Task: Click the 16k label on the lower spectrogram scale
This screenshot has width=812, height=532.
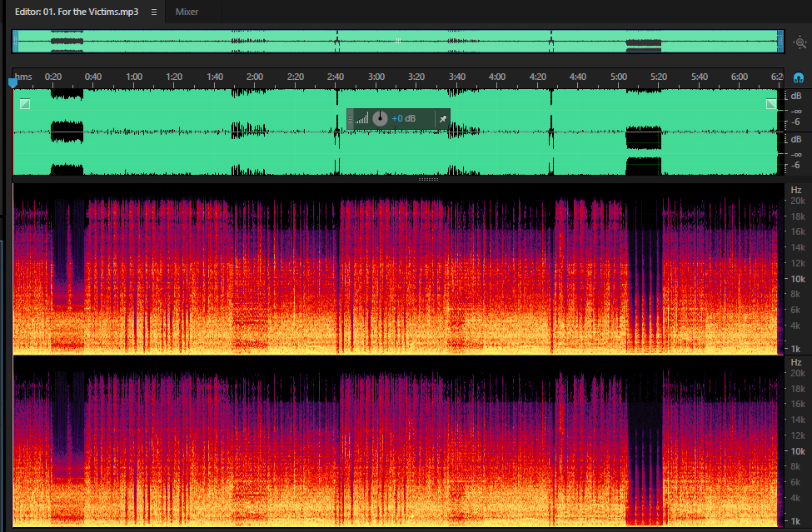Action: [798, 404]
